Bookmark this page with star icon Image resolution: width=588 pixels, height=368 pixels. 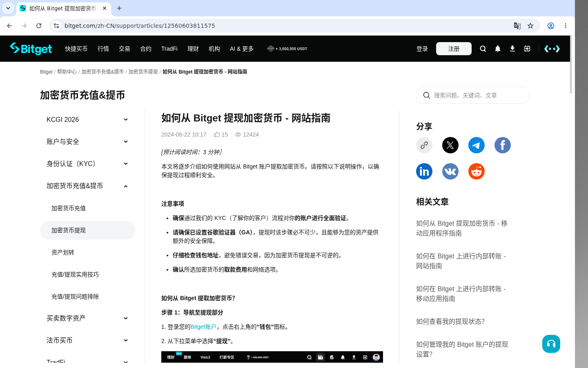530,26
